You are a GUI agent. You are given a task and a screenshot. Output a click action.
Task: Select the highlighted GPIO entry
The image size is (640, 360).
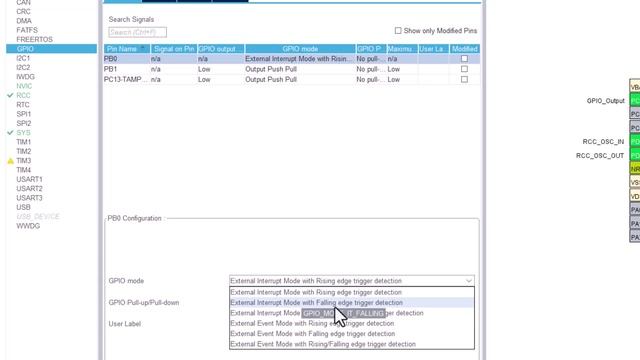pos(51,49)
